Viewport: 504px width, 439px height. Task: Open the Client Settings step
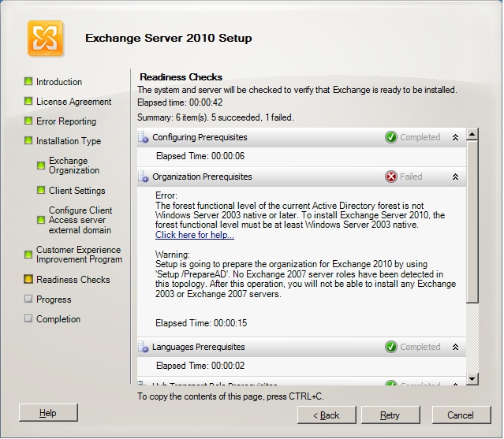point(77,191)
